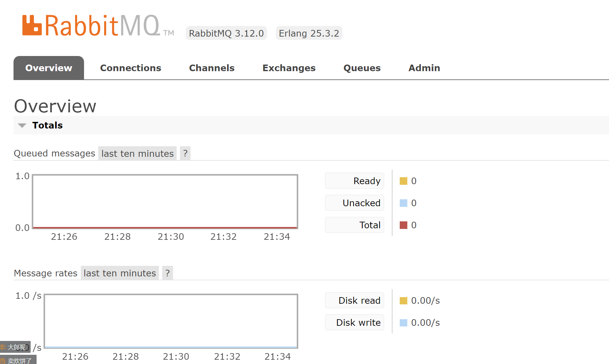This screenshot has width=609, height=364.
Task: Open the Exchanges tab
Action: coord(289,68)
